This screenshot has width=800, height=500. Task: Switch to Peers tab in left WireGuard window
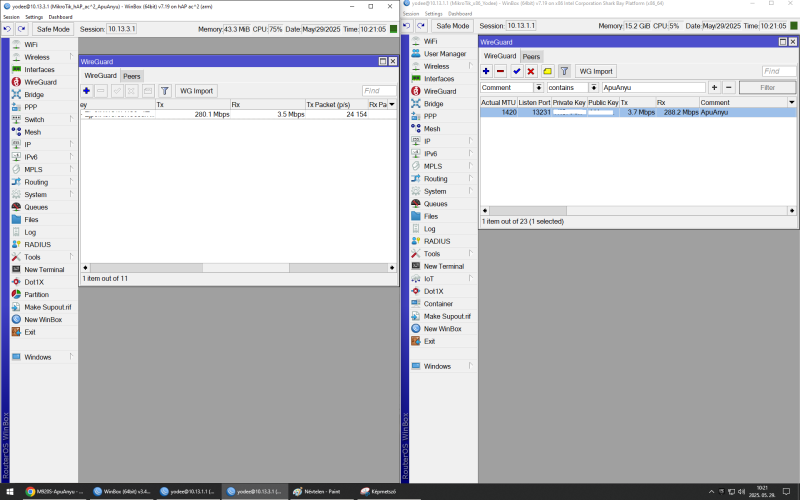pos(132,76)
